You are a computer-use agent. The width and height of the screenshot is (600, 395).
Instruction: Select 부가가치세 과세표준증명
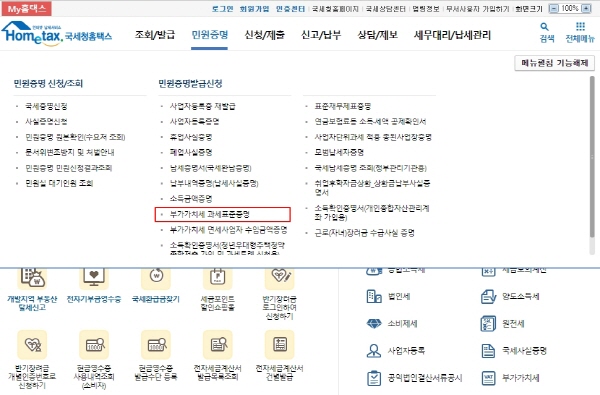210,214
